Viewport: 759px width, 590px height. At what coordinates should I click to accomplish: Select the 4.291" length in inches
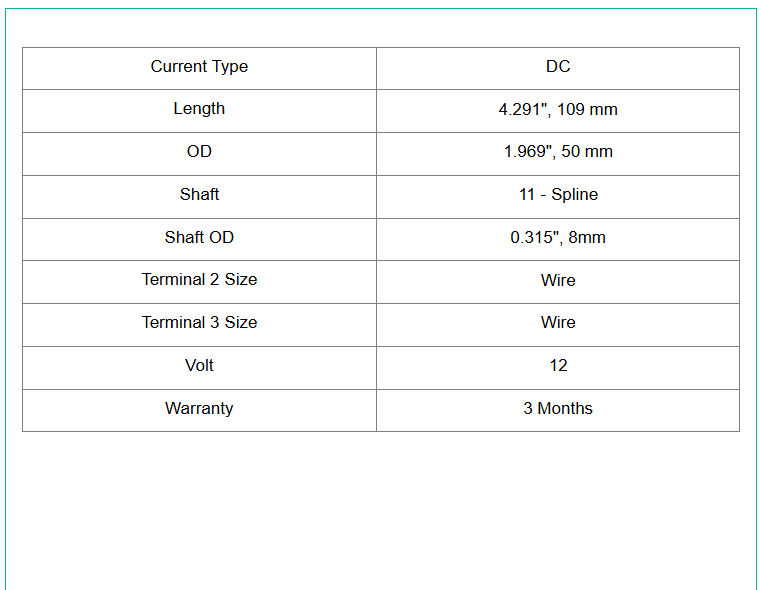pyautogui.click(x=523, y=110)
